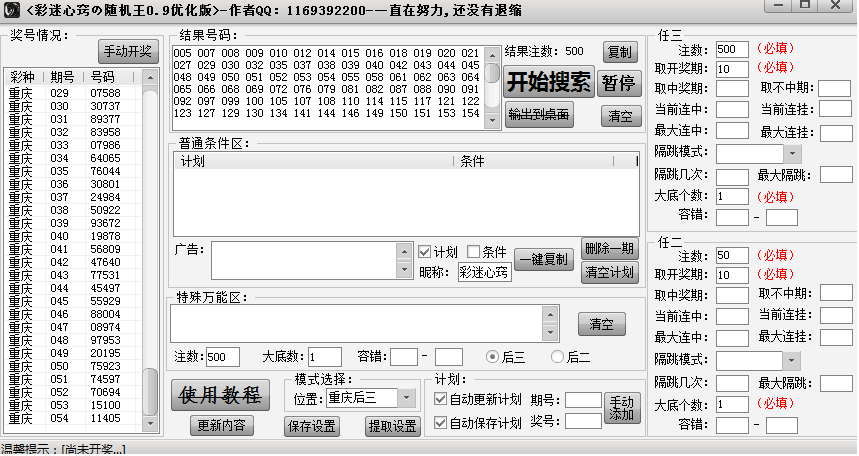Open 任二 隔跳模式 dropdown

[x=791, y=361]
